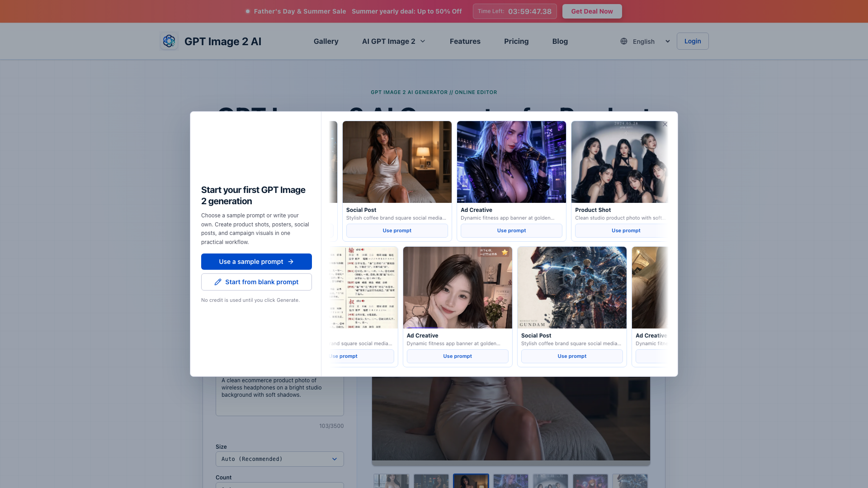
Task: Go to the Features section
Action: point(465,41)
